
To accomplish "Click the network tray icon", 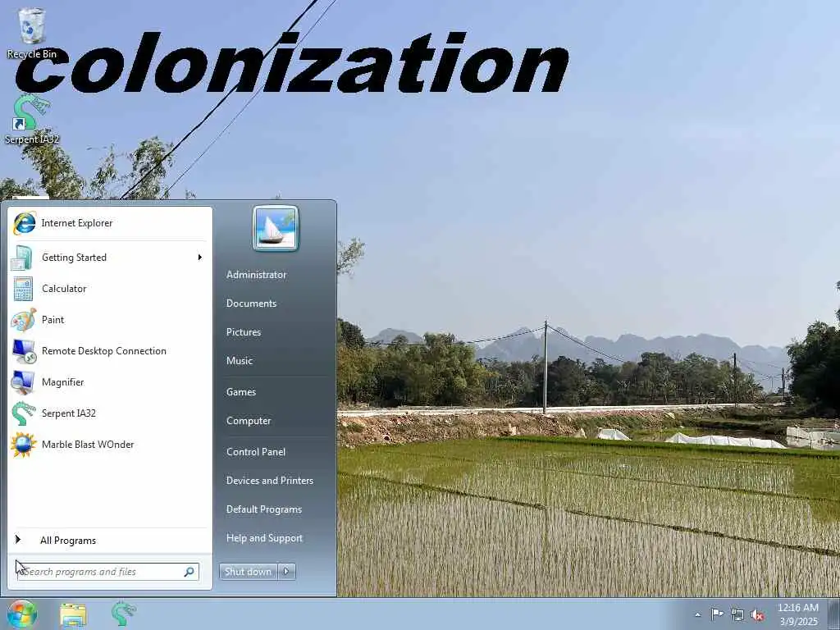I will click(737, 615).
